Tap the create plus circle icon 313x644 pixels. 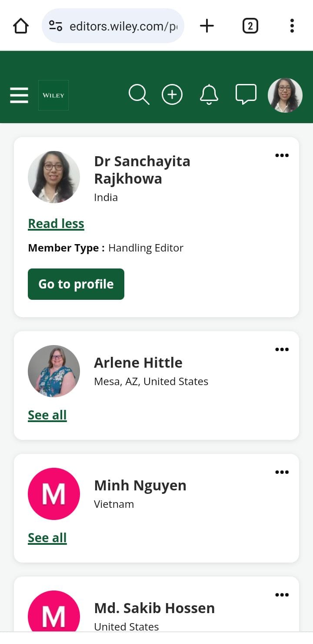tap(172, 95)
